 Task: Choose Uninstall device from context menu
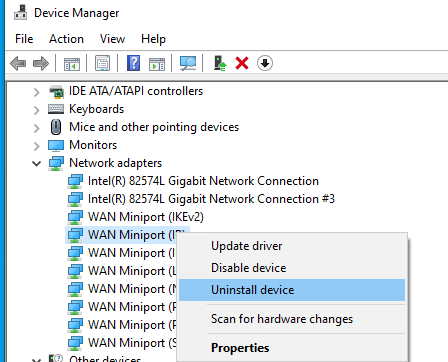tap(292, 290)
